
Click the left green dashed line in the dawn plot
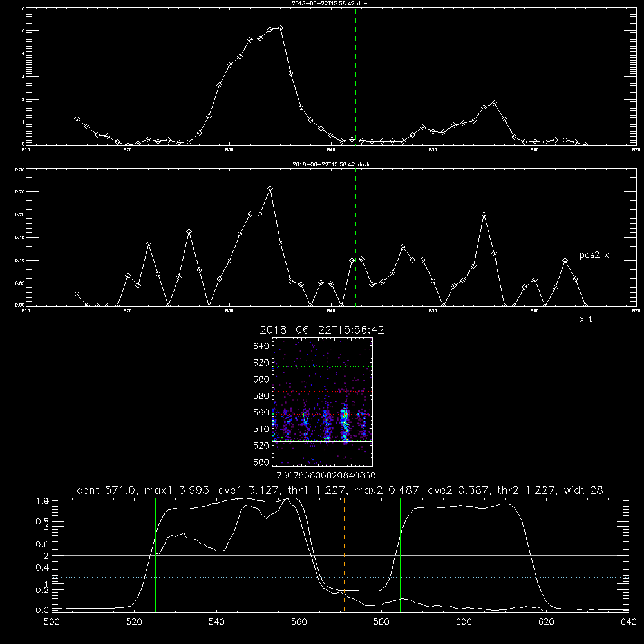(205, 76)
